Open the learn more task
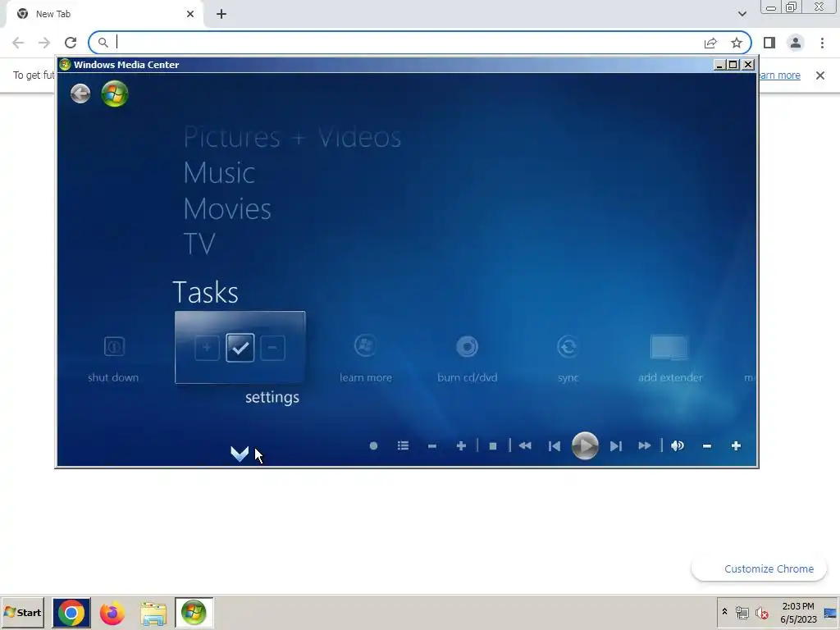Screen dimensions: 840x630 click(366, 358)
